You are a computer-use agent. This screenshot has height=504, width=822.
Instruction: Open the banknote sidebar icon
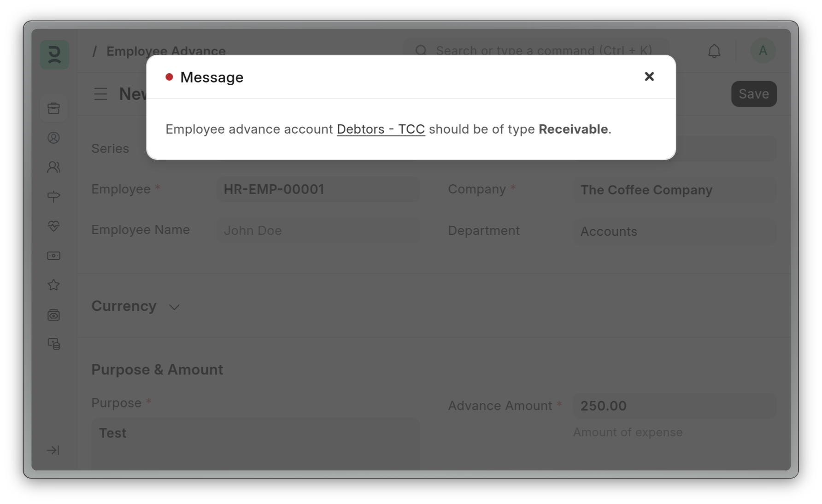(54, 256)
